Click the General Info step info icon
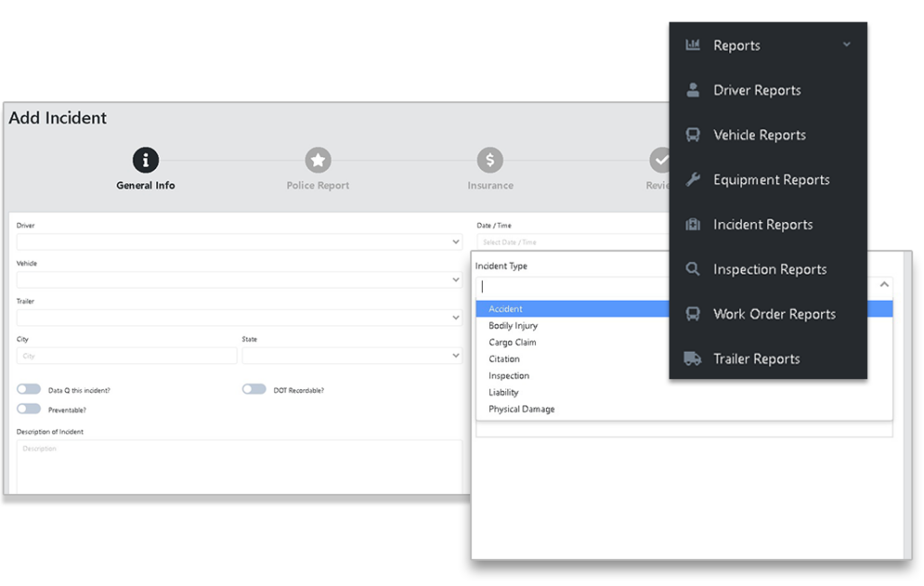The width and height of the screenshot is (924, 586). tap(145, 159)
